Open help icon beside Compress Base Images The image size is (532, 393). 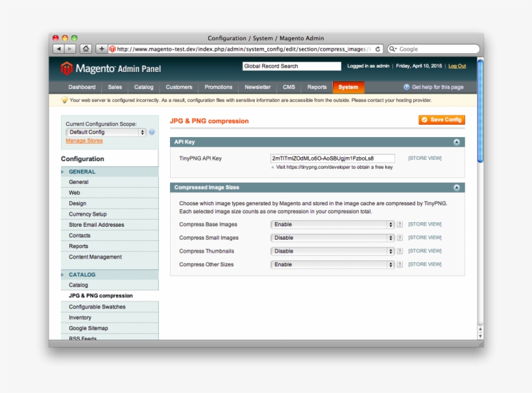[400, 223]
